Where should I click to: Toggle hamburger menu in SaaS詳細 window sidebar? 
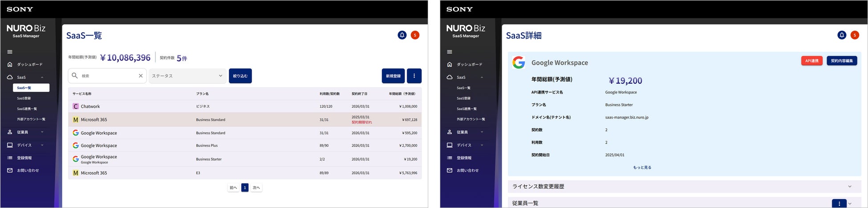coord(450,52)
